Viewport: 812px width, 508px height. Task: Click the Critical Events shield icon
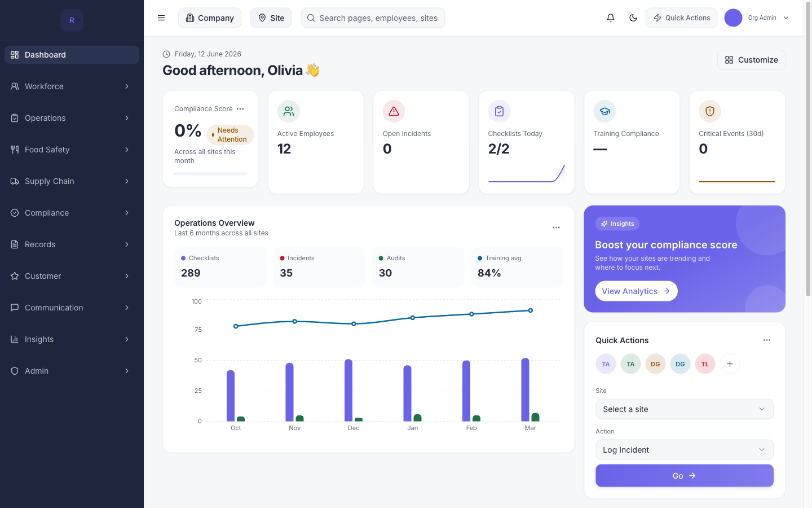(710, 111)
